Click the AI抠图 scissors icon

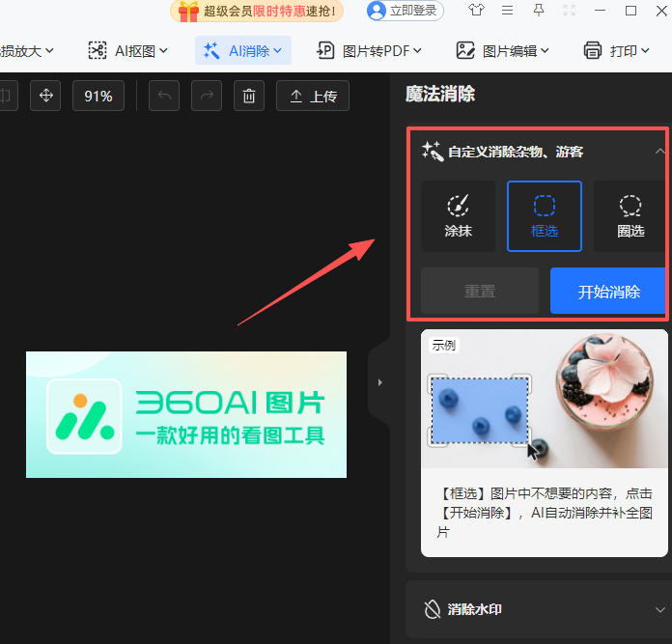coord(98,50)
